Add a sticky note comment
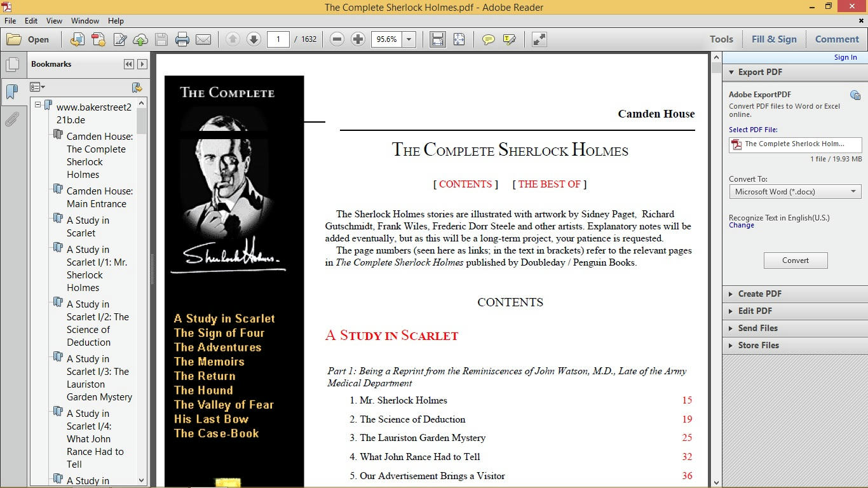Image resolution: width=868 pixels, height=488 pixels. click(489, 39)
